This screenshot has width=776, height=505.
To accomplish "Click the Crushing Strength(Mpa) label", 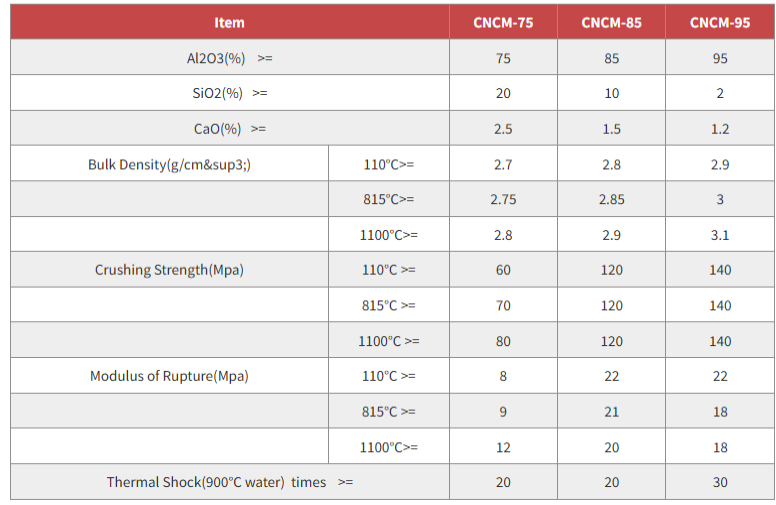I will click(169, 270).
